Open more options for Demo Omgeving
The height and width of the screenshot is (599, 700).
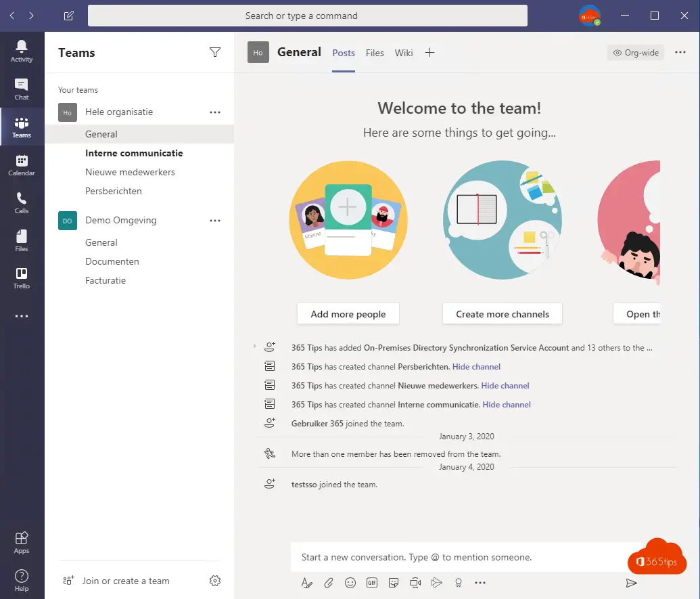pos(214,220)
